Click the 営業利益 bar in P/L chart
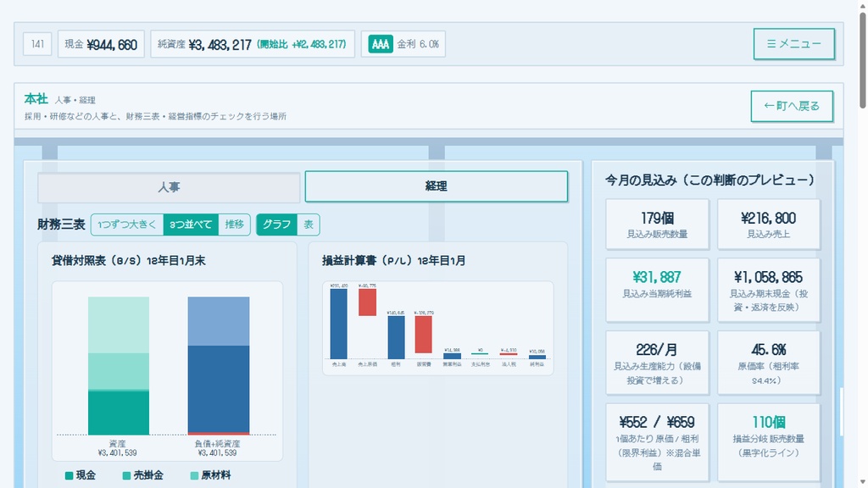868x488 pixels. pyautogui.click(x=453, y=357)
